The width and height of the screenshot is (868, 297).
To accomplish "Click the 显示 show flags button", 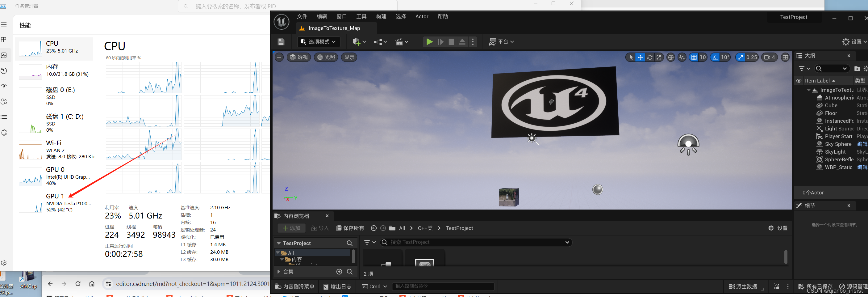I will [x=349, y=57].
